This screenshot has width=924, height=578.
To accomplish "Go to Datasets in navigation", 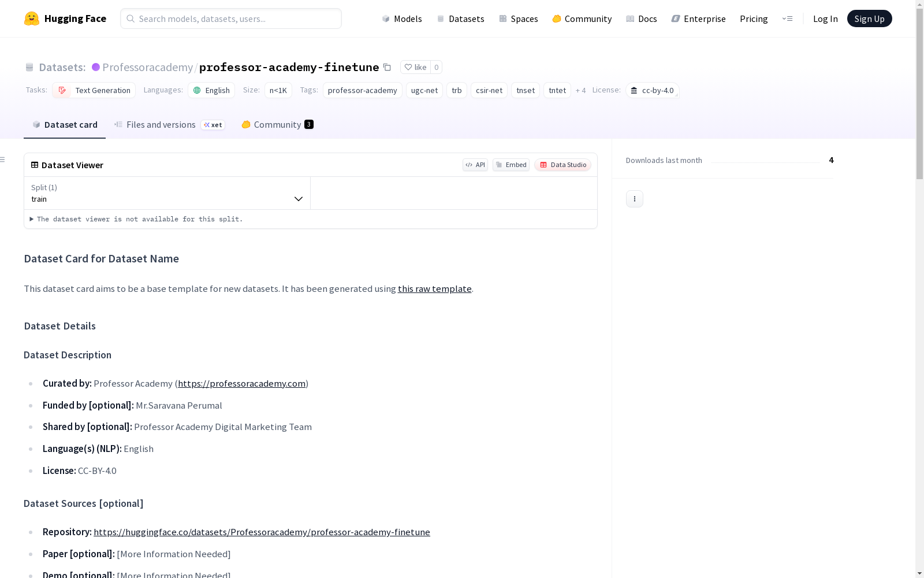I will [460, 18].
